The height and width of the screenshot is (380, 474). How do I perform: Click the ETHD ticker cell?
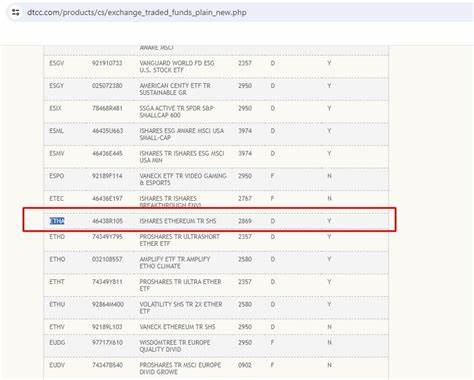pyautogui.click(x=57, y=237)
